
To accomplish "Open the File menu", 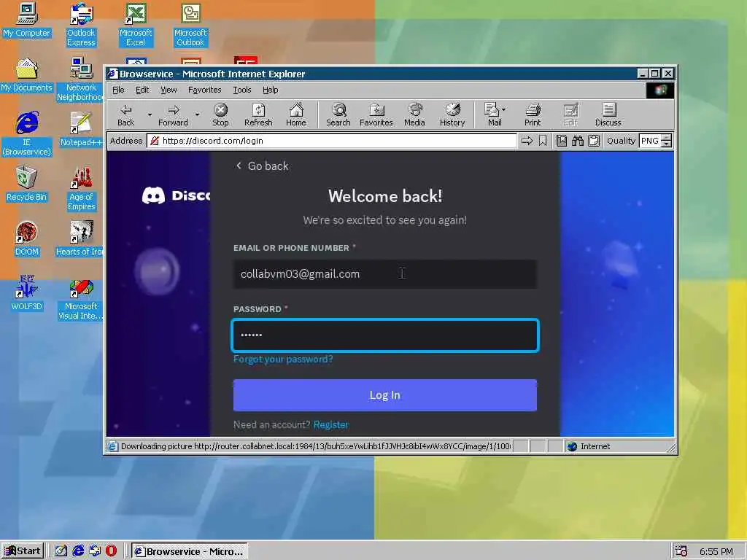I will point(118,90).
